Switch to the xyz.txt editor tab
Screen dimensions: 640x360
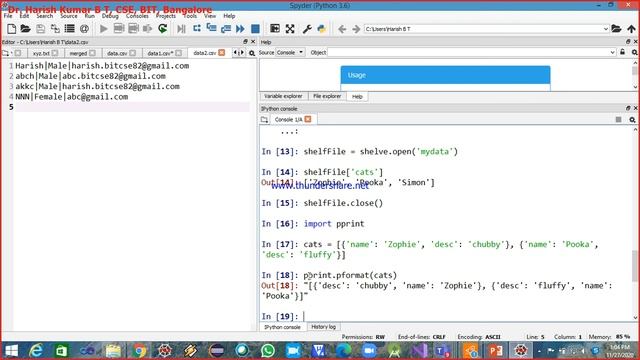click(41, 53)
